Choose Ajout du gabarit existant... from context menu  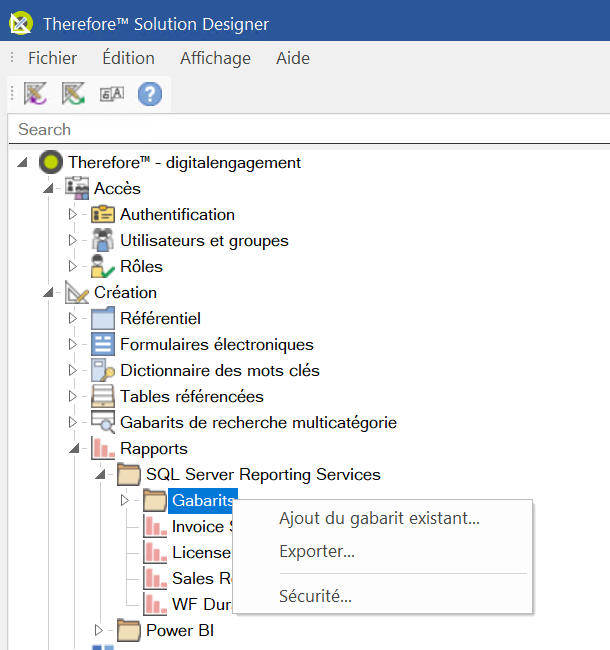click(x=383, y=518)
